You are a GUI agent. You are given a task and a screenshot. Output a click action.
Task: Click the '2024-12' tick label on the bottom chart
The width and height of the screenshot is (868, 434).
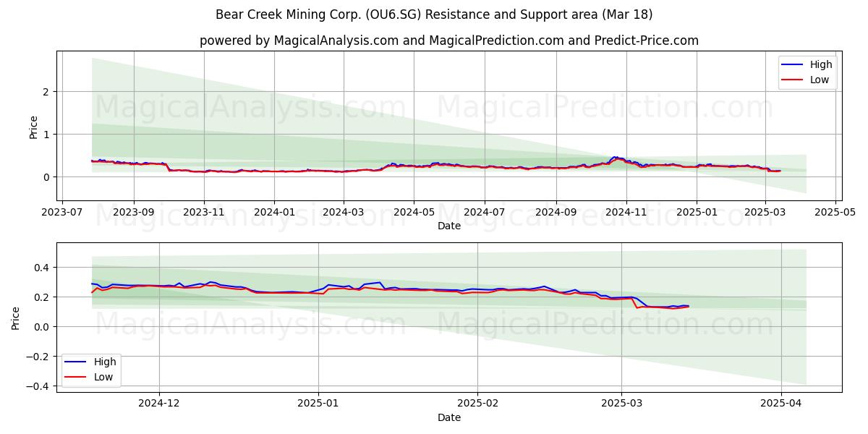(x=159, y=404)
